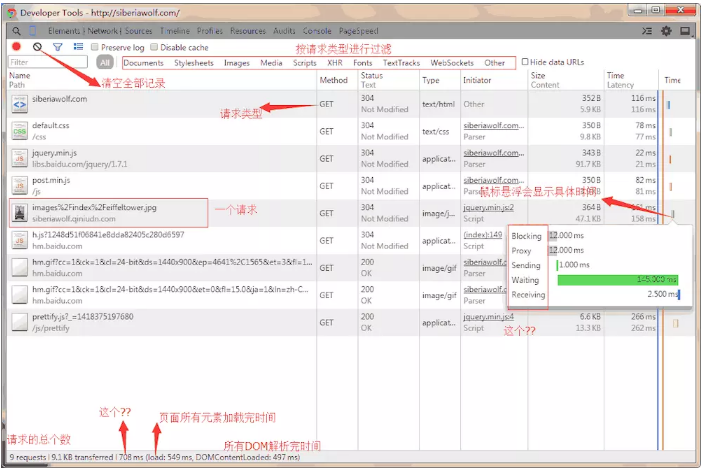Filter requests by Stylesheets
The image size is (708, 470).
pyautogui.click(x=193, y=63)
